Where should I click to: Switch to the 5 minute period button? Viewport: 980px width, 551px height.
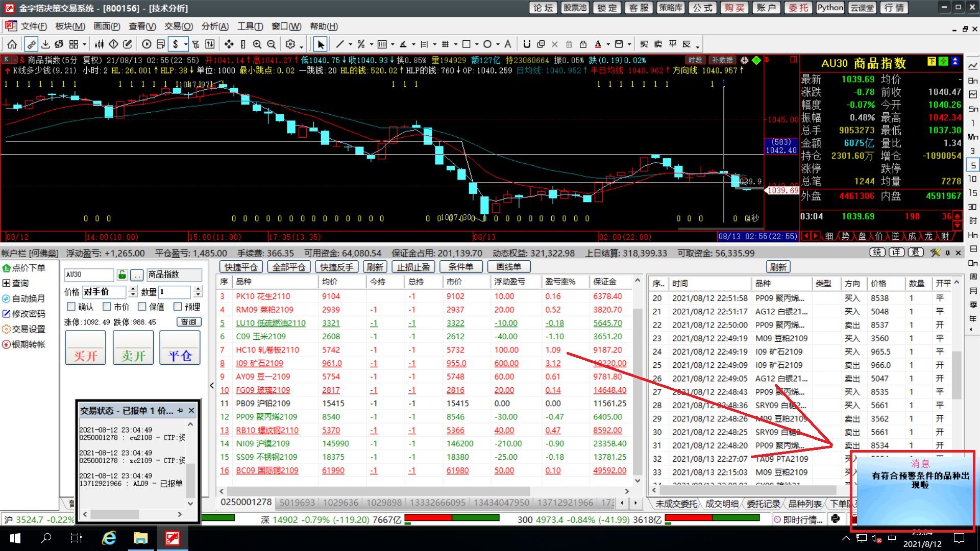point(973,165)
